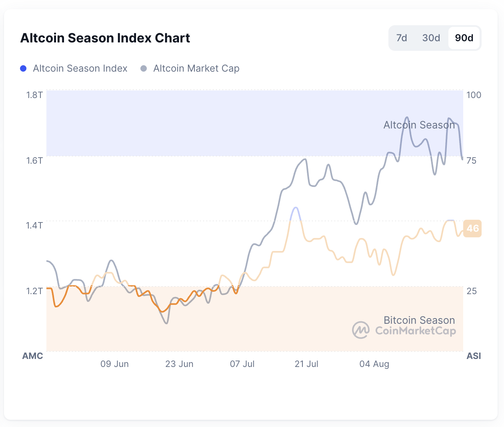Viewport: 504px width, 427px height.
Task: Click the Bitcoin Season zone label
Action: pos(419,320)
